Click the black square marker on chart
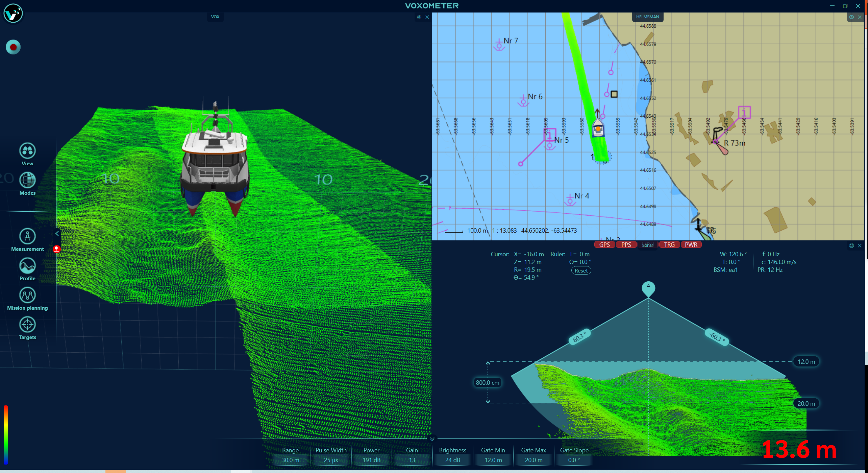This screenshot has height=473, width=868. (614, 94)
